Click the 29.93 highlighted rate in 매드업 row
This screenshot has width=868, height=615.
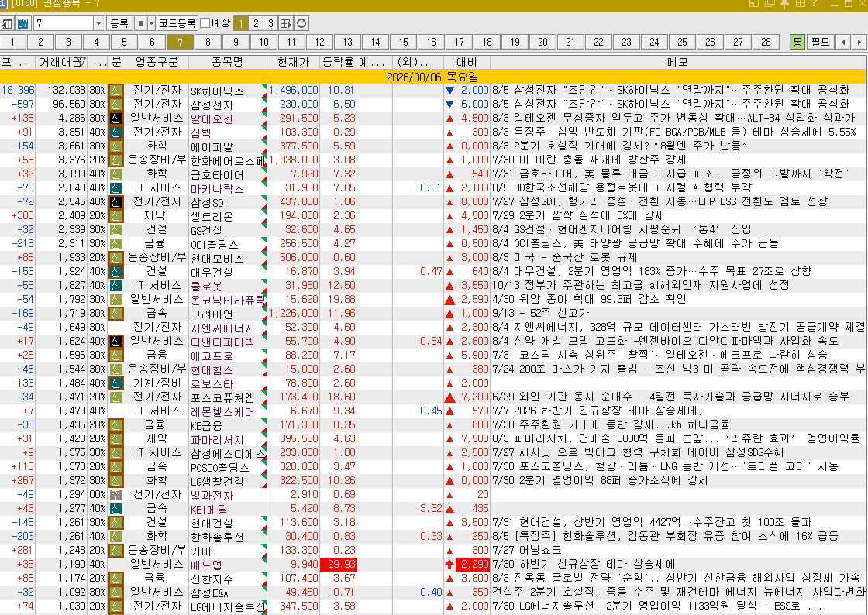(338, 564)
